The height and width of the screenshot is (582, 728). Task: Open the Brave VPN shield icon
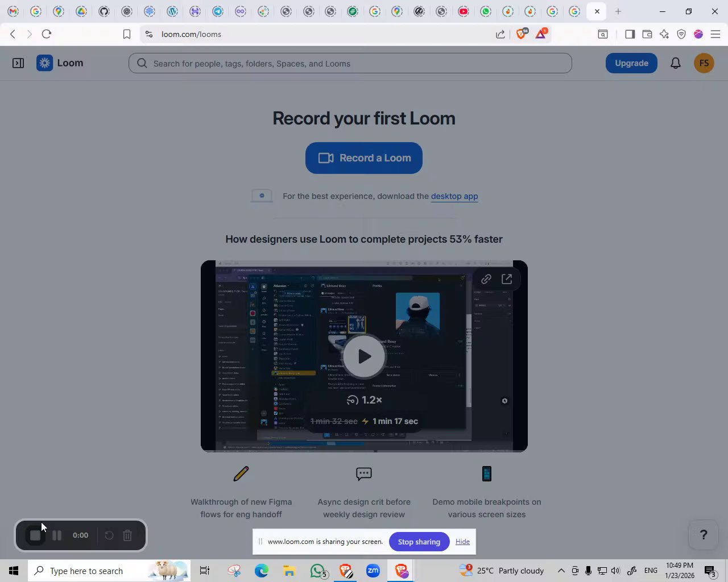(x=681, y=34)
